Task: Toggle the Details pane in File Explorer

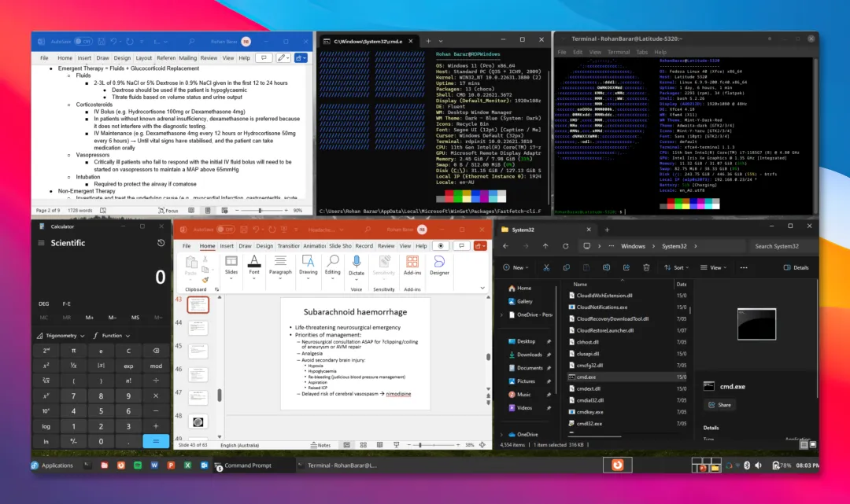Action: pyautogui.click(x=796, y=267)
